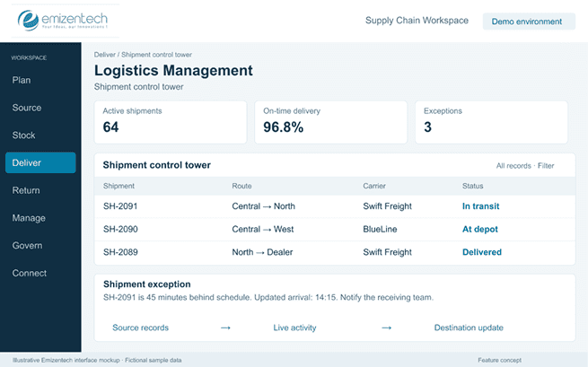This screenshot has height=367, width=588.
Task: Click the SH-2091 delay notification message
Action: 268,297
